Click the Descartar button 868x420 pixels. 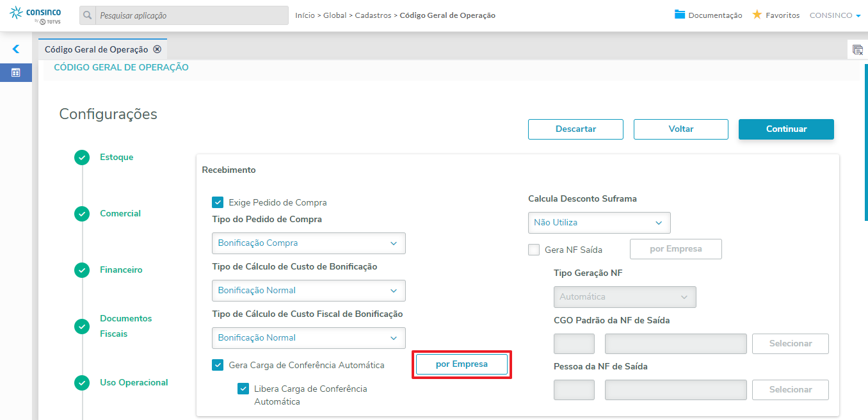[x=575, y=129]
